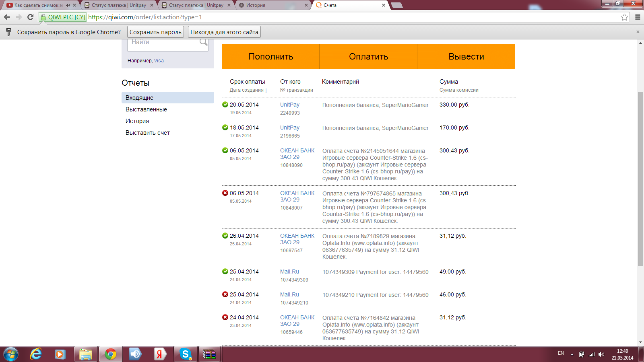Bookmark this page with the star icon
The width and height of the screenshot is (644, 362).
click(x=624, y=17)
